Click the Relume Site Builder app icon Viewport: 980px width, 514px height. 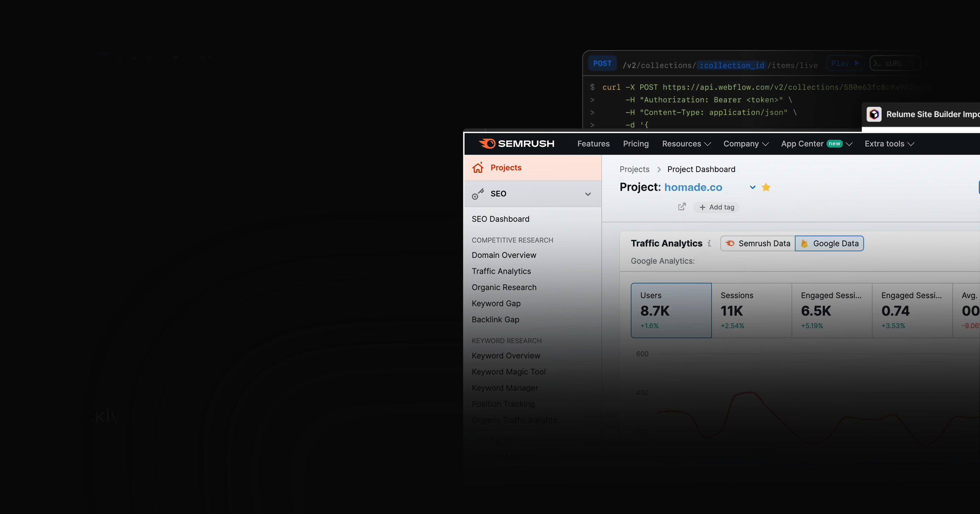[874, 114]
